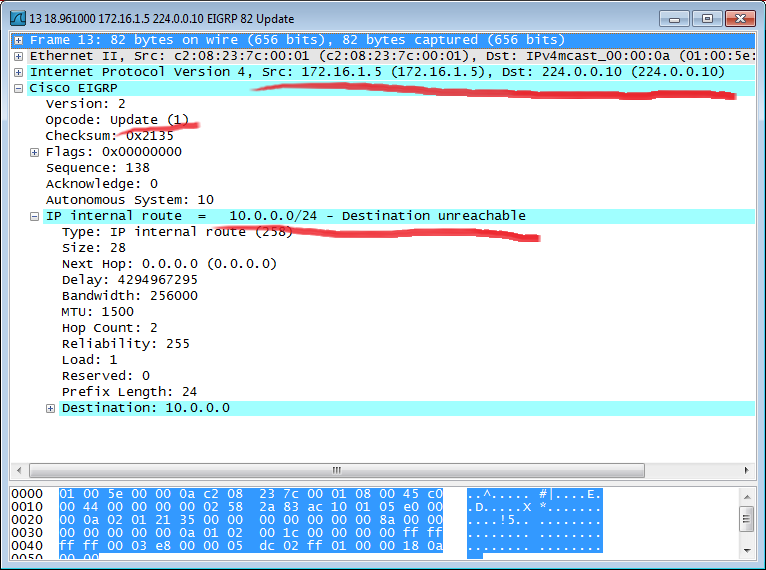Screen dimensions: 766x570
Task: Click the horizontal scrollbar thumb in details pane
Action: (x=337, y=470)
